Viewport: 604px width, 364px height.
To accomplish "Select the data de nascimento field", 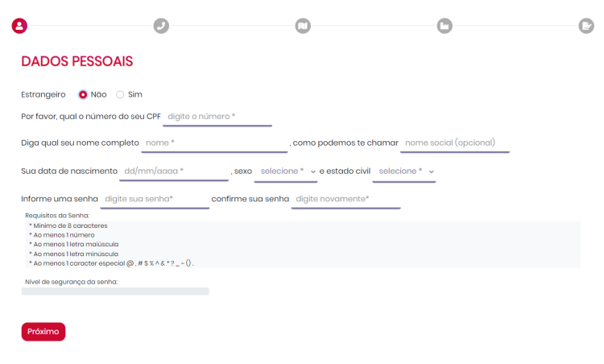I will click(x=174, y=172).
